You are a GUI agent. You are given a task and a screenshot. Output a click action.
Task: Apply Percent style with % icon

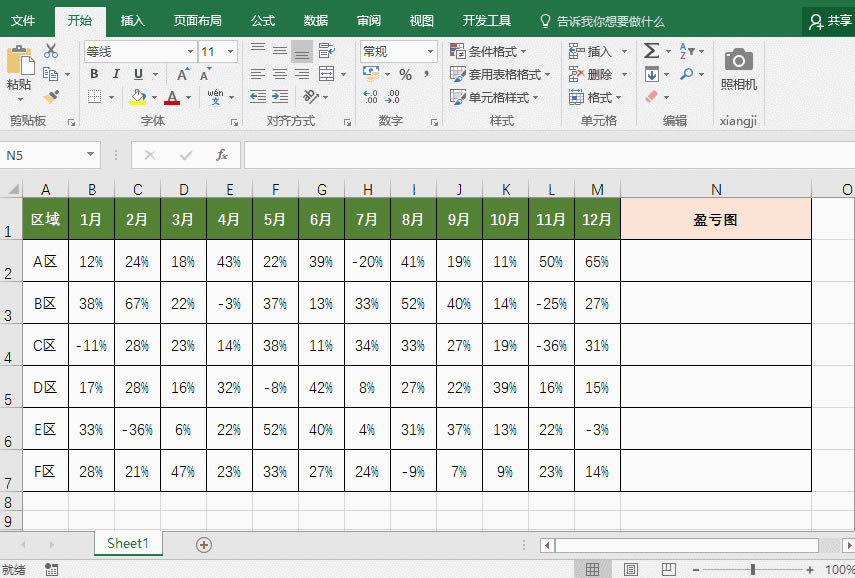pos(406,73)
